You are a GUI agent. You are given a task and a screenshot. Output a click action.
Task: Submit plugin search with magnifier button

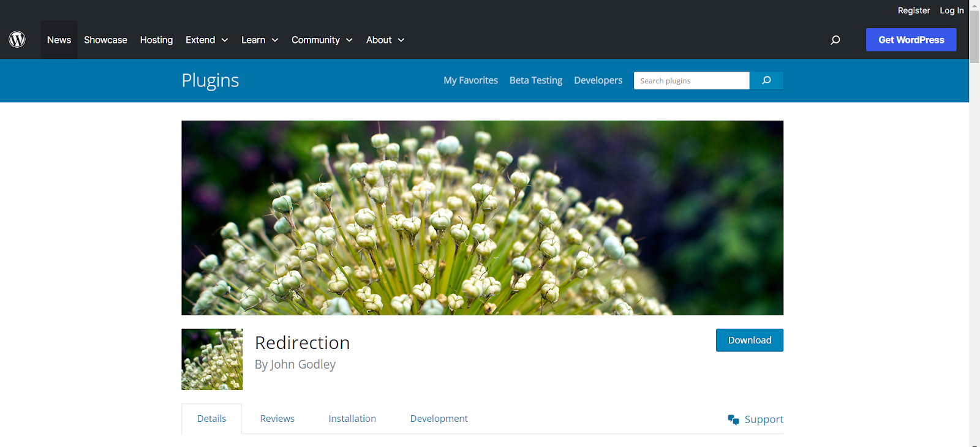click(766, 80)
